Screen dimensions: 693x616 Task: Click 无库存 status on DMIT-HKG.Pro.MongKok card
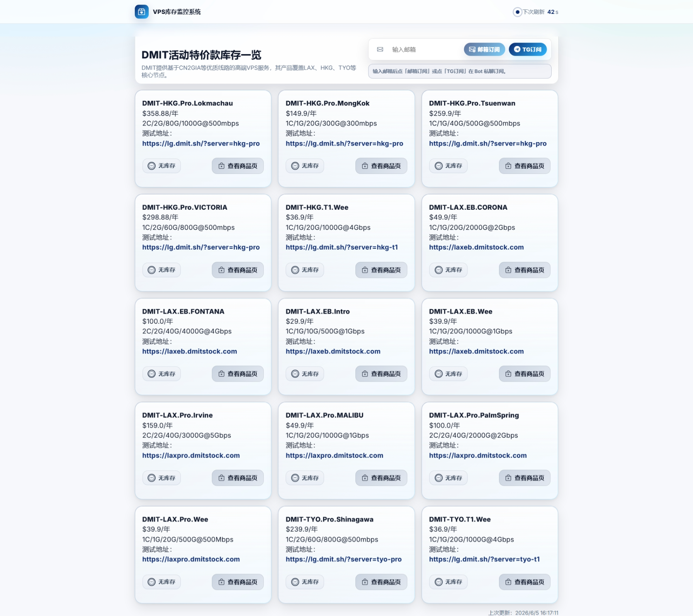coord(305,166)
